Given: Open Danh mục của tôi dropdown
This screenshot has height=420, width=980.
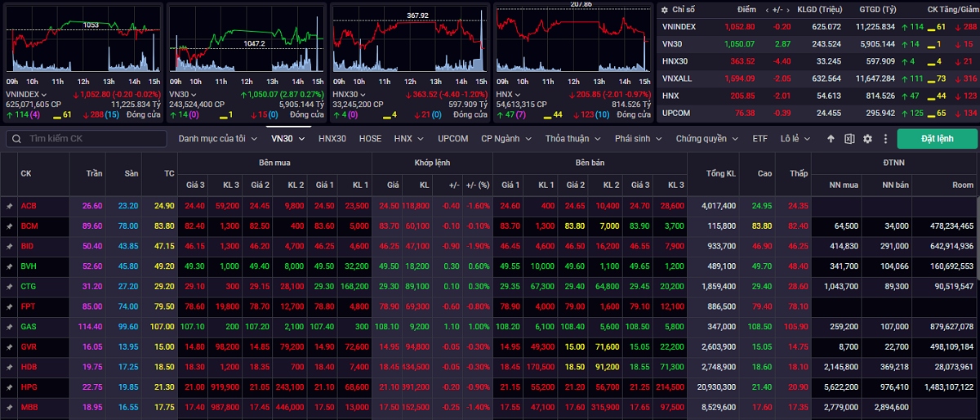Looking at the screenshot, I should pyautogui.click(x=217, y=139).
